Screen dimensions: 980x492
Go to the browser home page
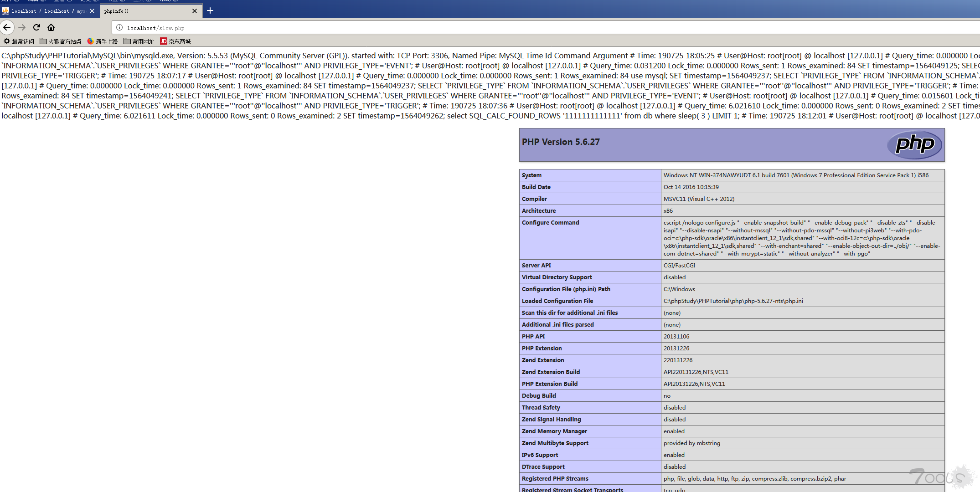(51, 27)
